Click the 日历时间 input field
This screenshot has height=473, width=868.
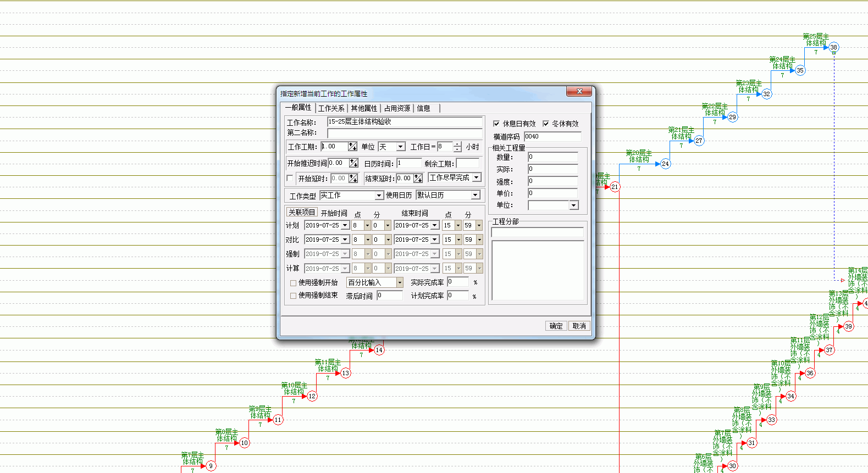click(409, 163)
